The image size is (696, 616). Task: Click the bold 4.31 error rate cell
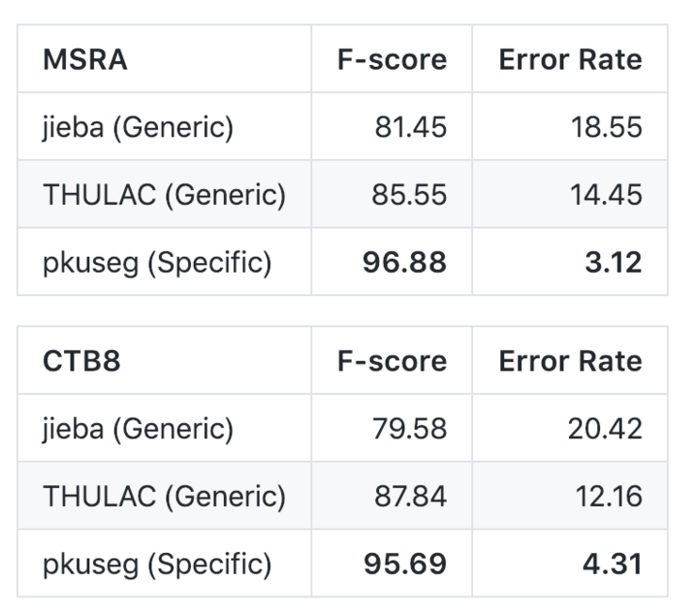coord(612,564)
